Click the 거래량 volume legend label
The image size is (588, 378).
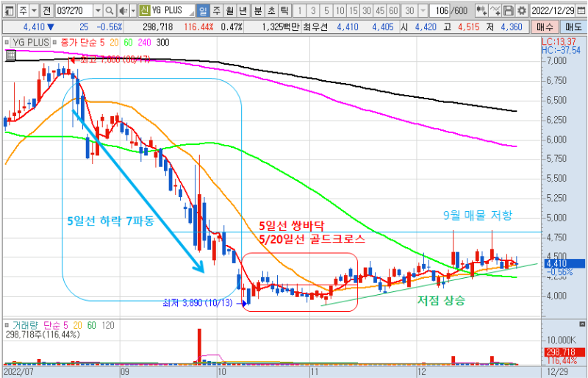[x=26, y=326]
